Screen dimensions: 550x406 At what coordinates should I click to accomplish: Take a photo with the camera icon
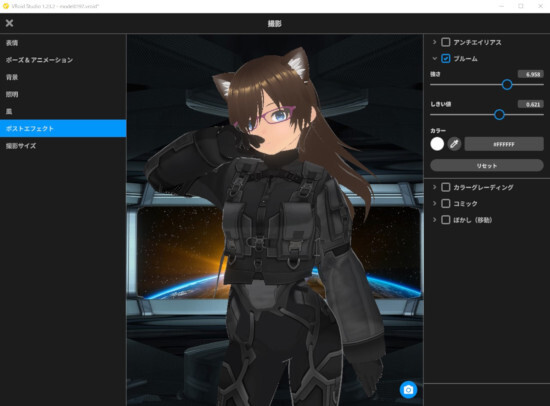tap(408, 390)
